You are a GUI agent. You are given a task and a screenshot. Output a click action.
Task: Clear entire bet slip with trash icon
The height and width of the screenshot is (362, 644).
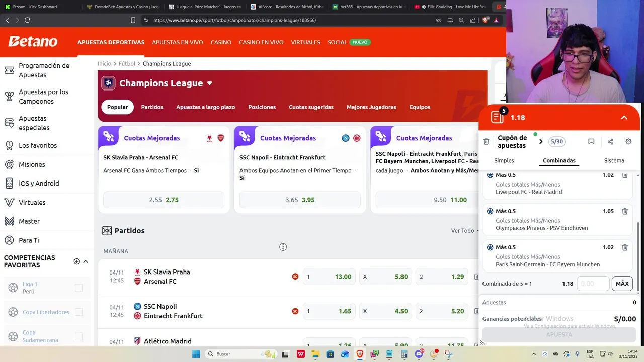(x=486, y=142)
